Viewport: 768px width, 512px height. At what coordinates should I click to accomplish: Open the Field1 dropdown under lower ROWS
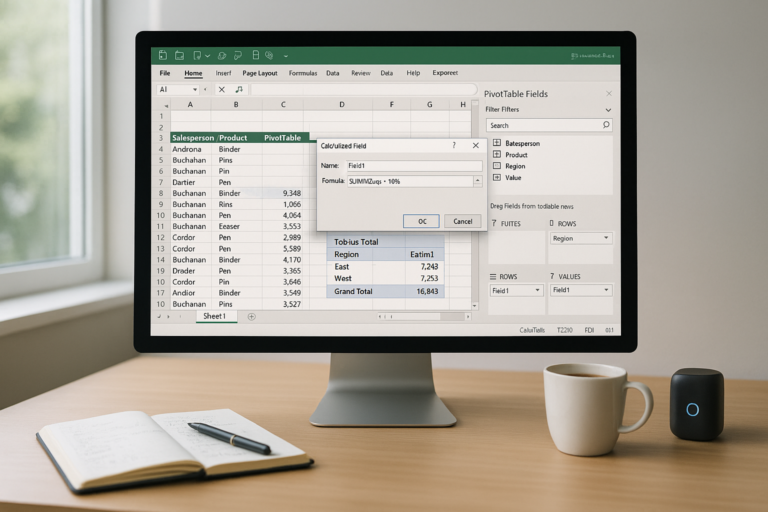[x=537, y=291]
